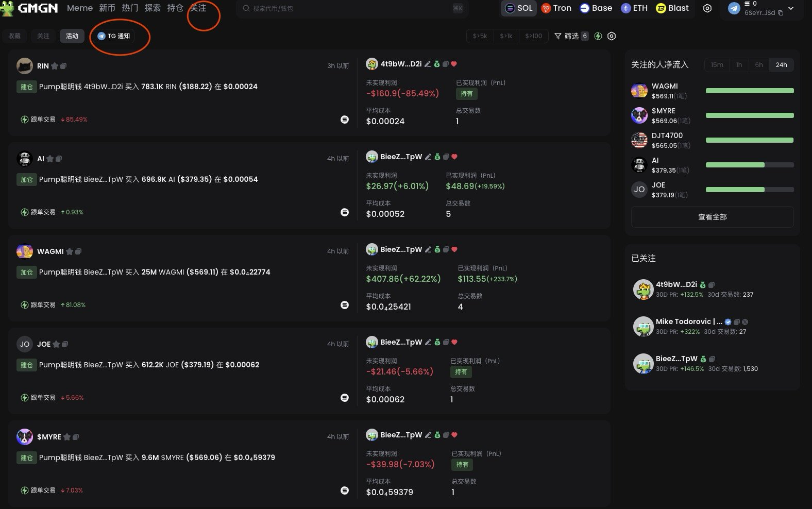Switch to the 关注 sub-tab below navbar
Screen dimensions: 812x509
tap(43, 36)
